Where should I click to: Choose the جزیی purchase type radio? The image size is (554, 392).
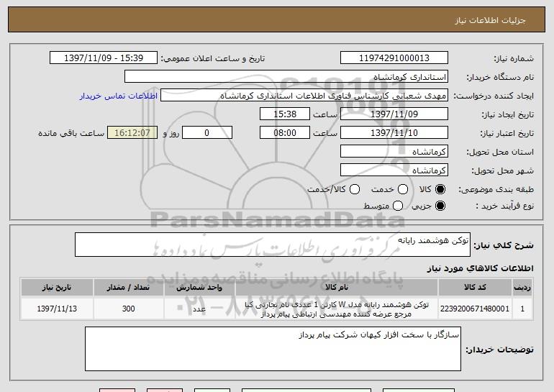[x=440, y=206]
